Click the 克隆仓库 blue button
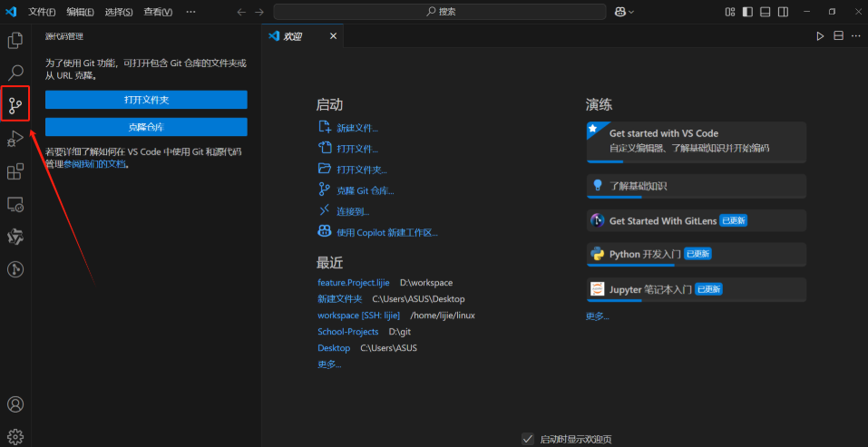This screenshot has height=447, width=868. point(146,127)
